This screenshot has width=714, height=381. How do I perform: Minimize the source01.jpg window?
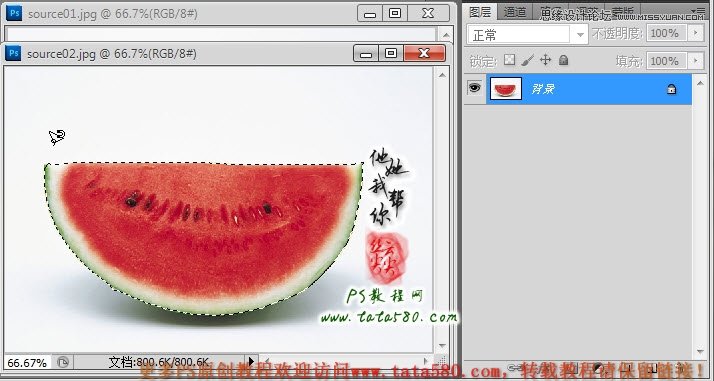pos(370,14)
